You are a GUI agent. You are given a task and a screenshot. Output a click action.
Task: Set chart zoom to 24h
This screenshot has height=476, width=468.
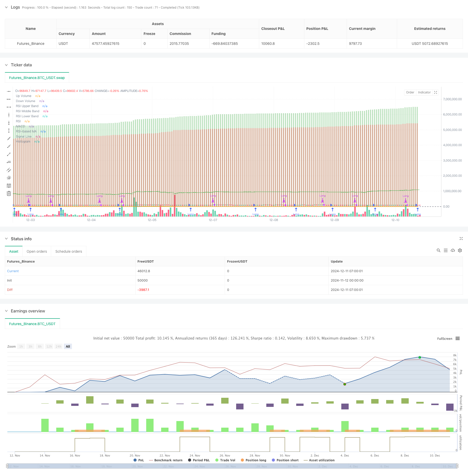[x=59, y=346]
